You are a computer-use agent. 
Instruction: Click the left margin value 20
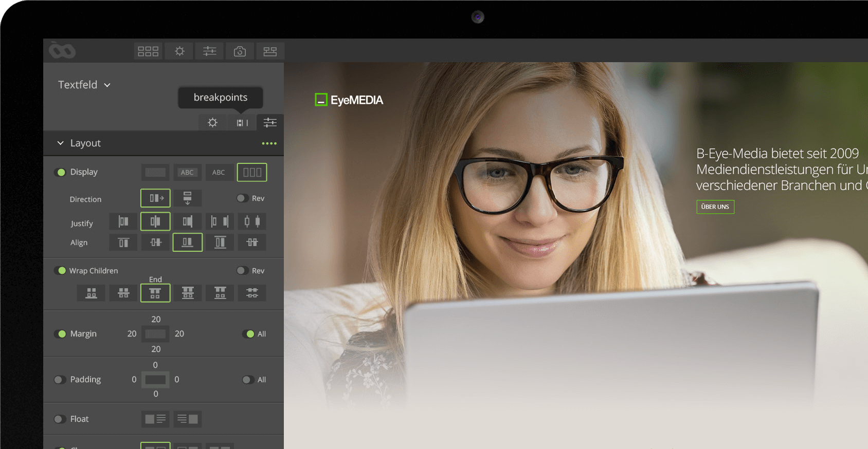click(x=132, y=334)
